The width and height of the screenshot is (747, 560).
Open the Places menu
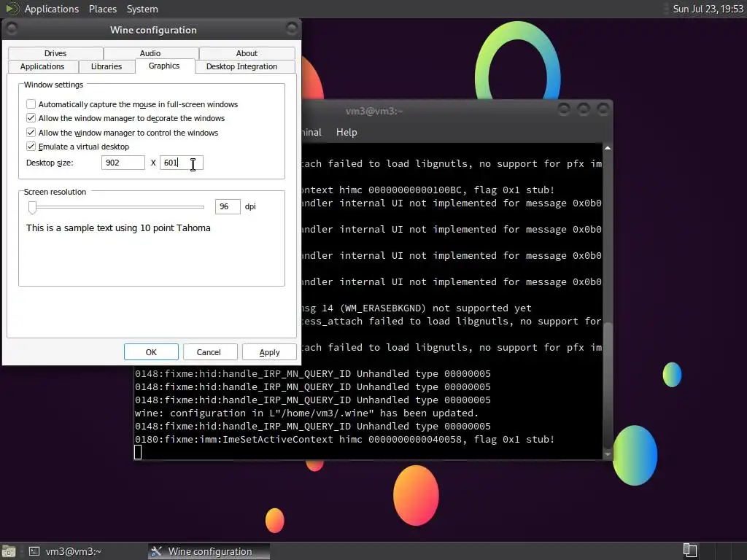click(x=102, y=9)
